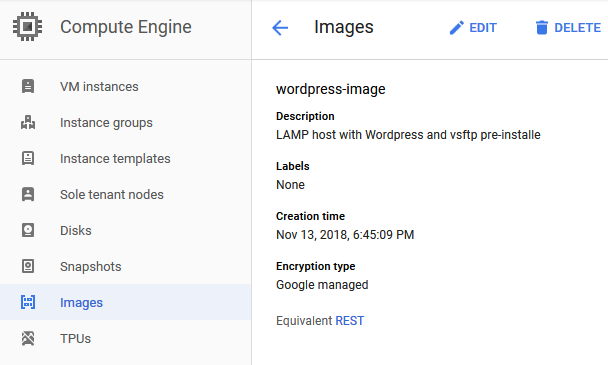Click the VM instances icon
The height and width of the screenshot is (365, 608).
point(28,86)
